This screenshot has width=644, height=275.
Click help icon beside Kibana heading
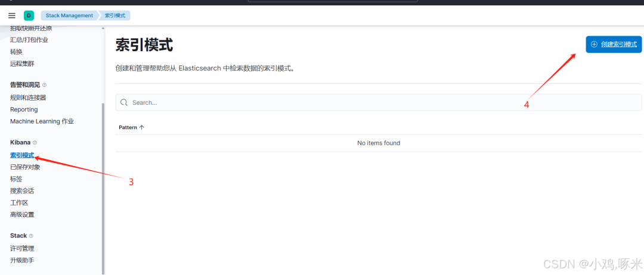[x=35, y=143]
